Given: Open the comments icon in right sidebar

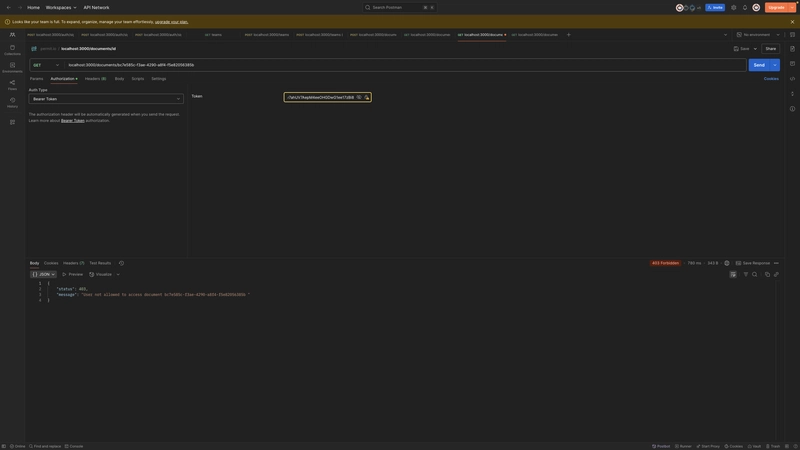Looking at the screenshot, I should 792,64.
